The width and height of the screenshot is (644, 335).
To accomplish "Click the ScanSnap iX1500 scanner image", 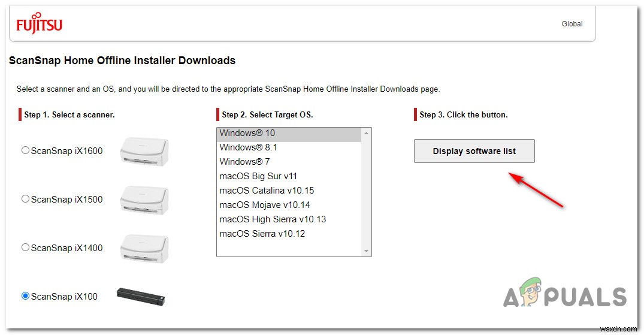I will (144, 200).
